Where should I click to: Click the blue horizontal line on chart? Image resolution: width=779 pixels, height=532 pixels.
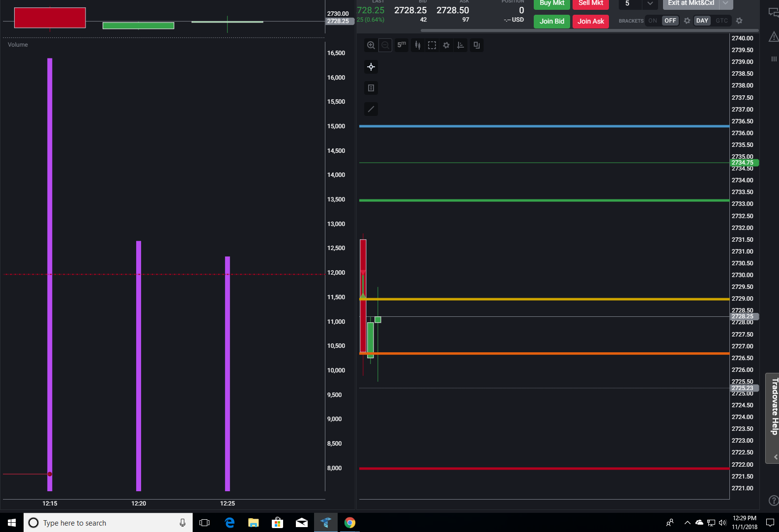[544, 126]
